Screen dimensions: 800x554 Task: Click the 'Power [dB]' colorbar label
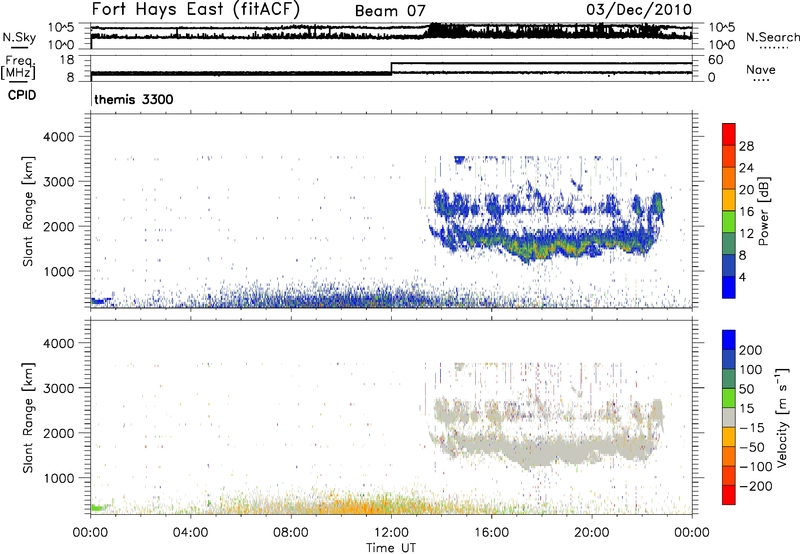pos(764,212)
